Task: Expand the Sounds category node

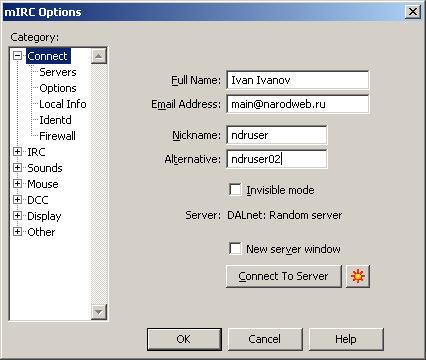Action: click(x=17, y=168)
